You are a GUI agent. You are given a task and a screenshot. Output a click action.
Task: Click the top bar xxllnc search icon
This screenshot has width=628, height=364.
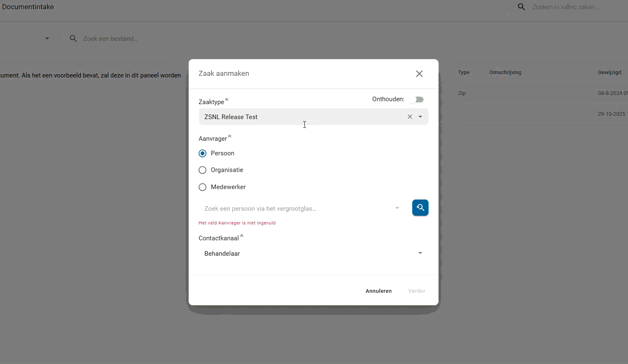(521, 7)
